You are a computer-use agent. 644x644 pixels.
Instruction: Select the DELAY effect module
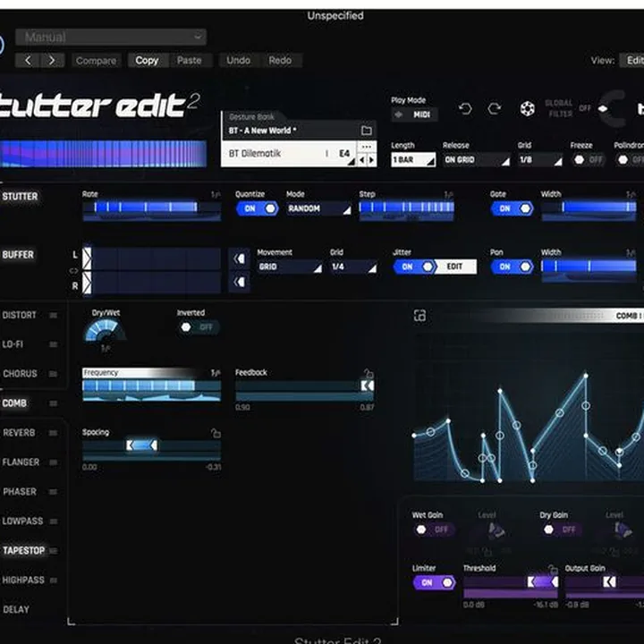[x=16, y=609]
